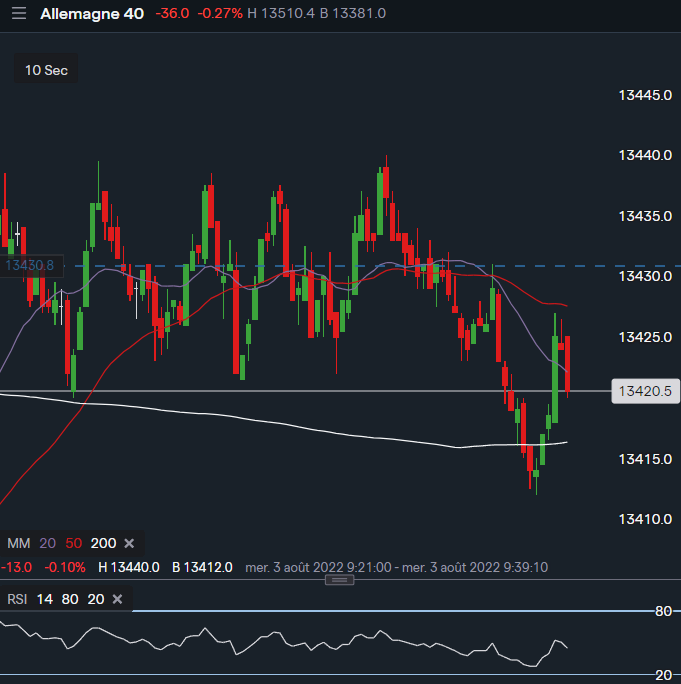The width and height of the screenshot is (681, 684).
Task: Click the -0.10% range percent change
Action: pyautogui.click(x=65, y=567)
